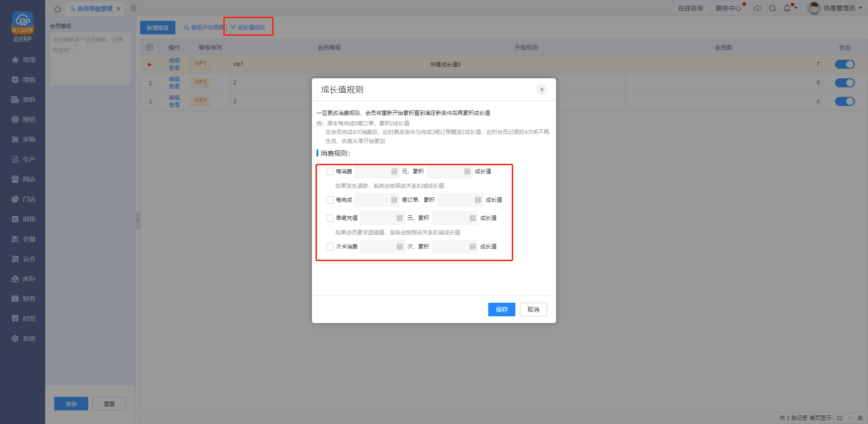The image size is (868, 424).
Task: Open the search magnifier icon
Action: pyautogui.click(x=773, y=8)
